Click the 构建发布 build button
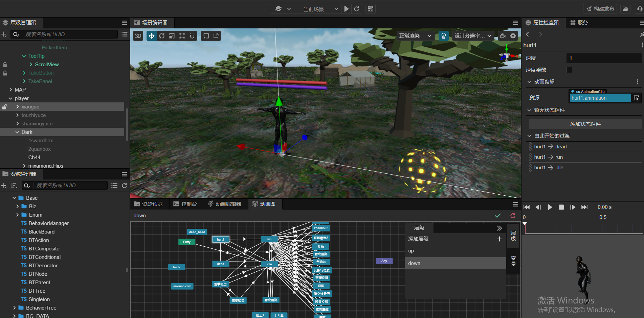644x318 pixels. (x=600, y=9)
